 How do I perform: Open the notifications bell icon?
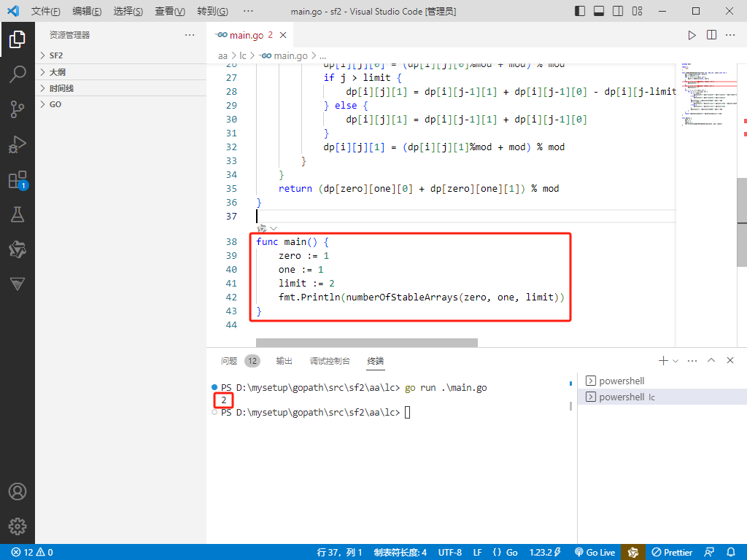[x=731, y=553]
